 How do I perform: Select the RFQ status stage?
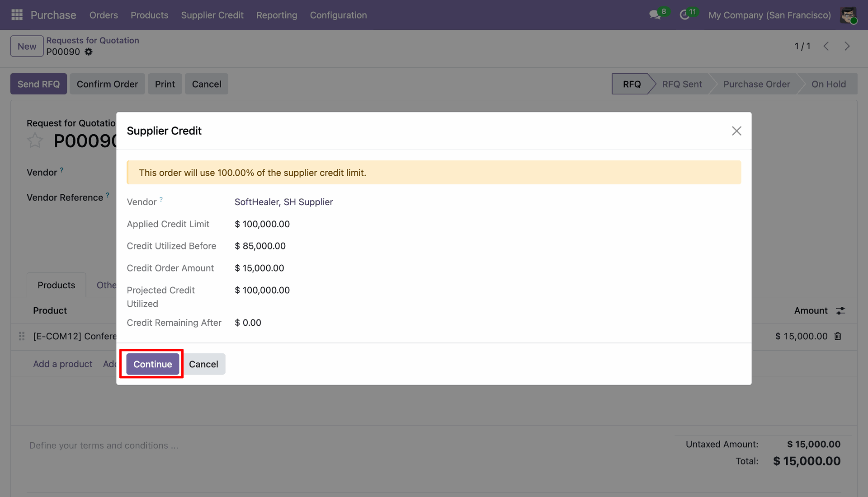pos(632,84)
